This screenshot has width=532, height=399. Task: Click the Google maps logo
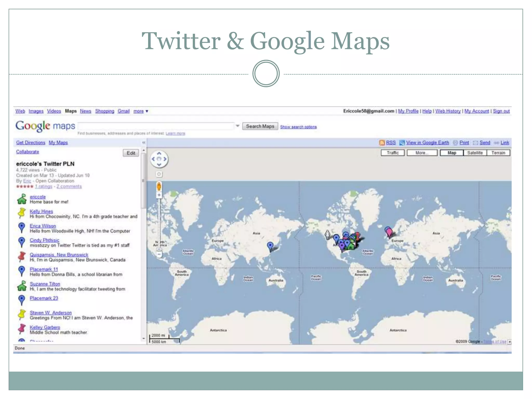[45, 126]
